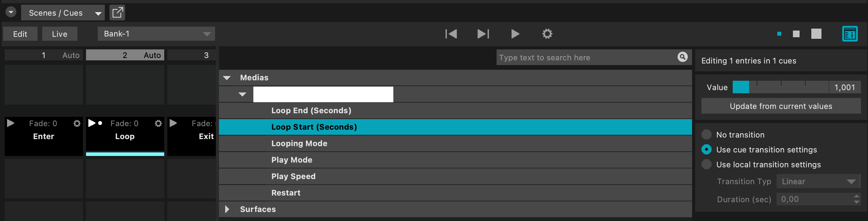Click Update from current values
The image size is (868, 221).
(x=781, y=106)
